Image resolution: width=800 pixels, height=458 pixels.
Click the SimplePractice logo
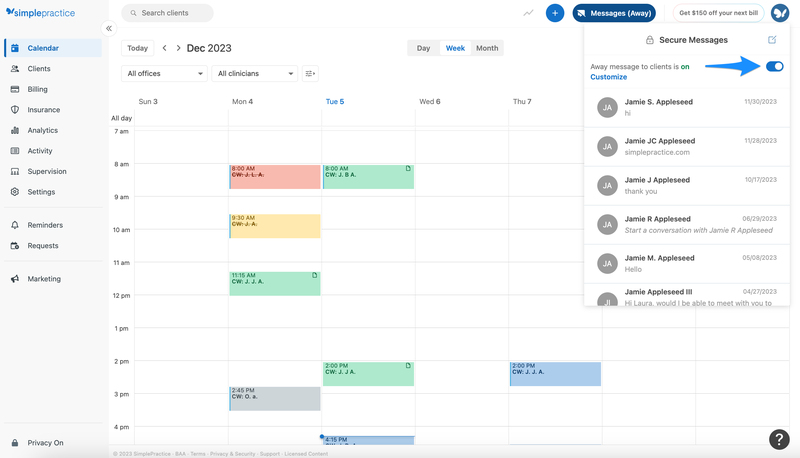tap(40, 13)
